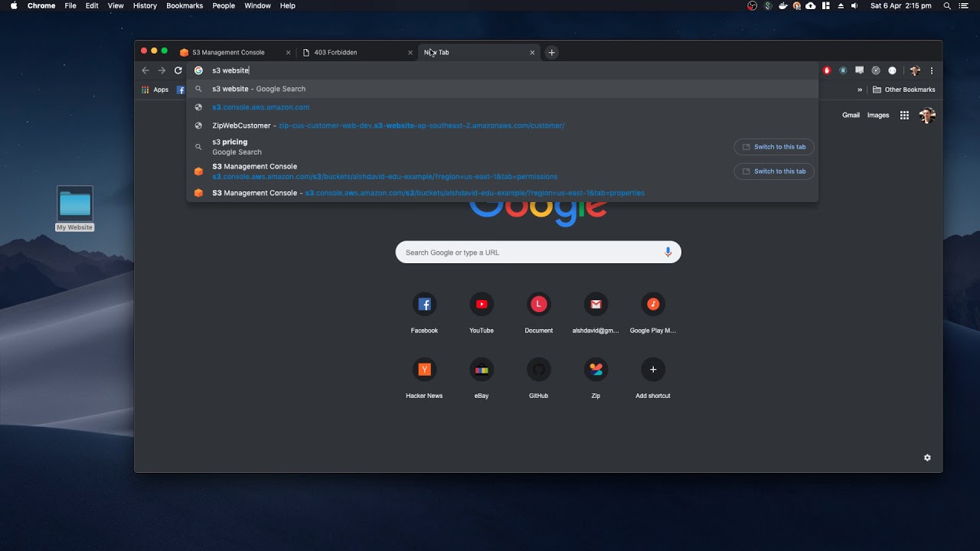Open the Google apps grid

pos(904,116)
